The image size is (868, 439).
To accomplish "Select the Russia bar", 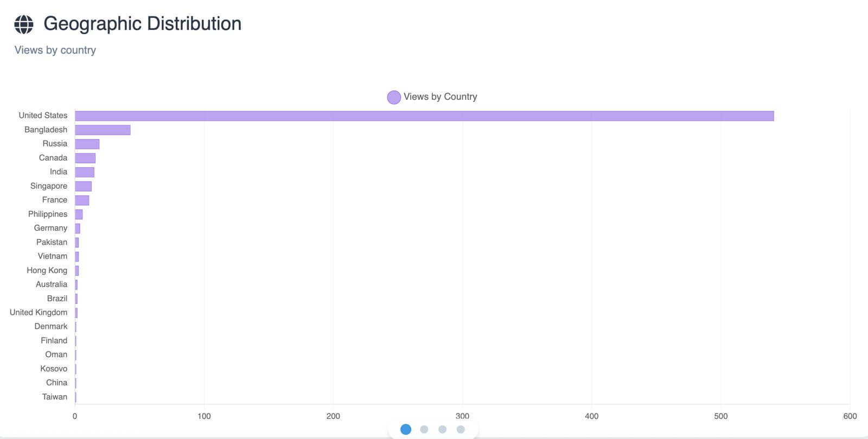I will point(87,144).
